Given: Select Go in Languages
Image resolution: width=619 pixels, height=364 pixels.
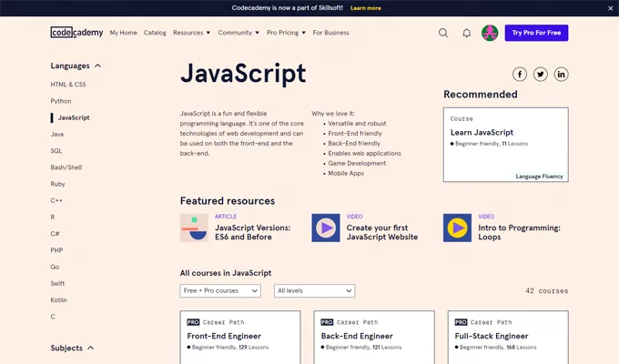Looking at the screenshot, I should 55,267.
